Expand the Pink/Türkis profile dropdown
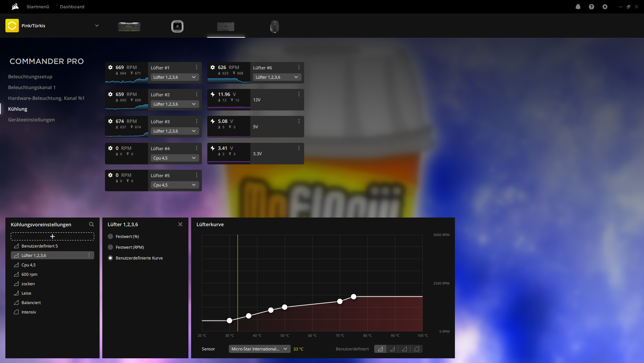Viewport: 644px width, 363px height. coord(97,26)
